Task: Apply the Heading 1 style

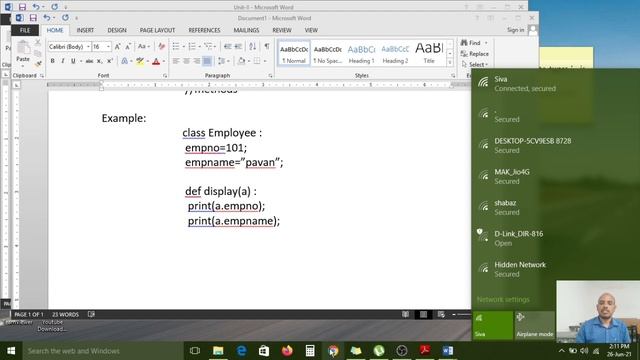Action: tap(361, 53)
